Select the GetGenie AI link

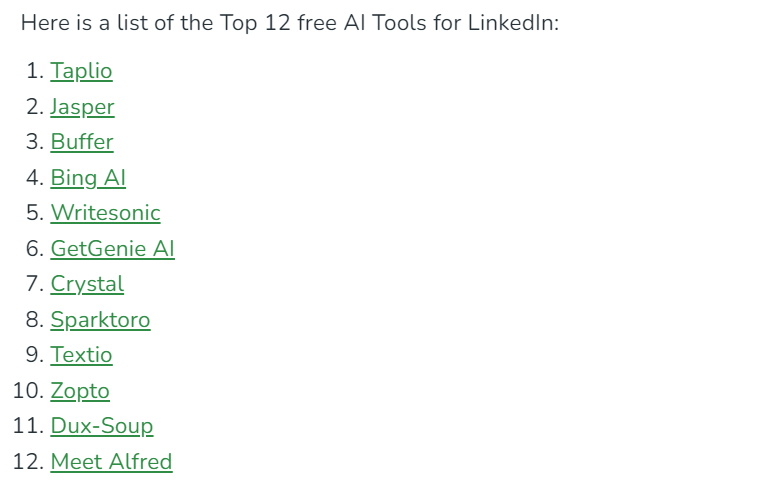click(113, 248)
